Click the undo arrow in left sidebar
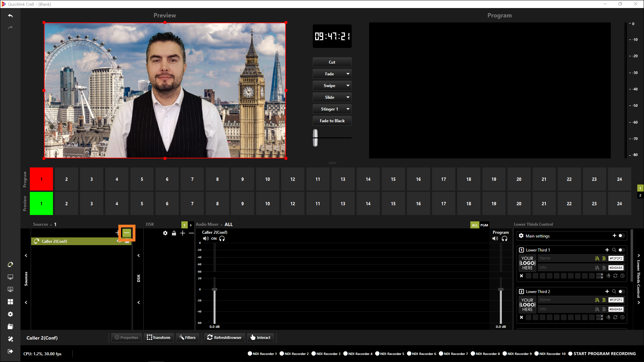Image resolution: width=644 pixels, height=362 pixels. 10,16
